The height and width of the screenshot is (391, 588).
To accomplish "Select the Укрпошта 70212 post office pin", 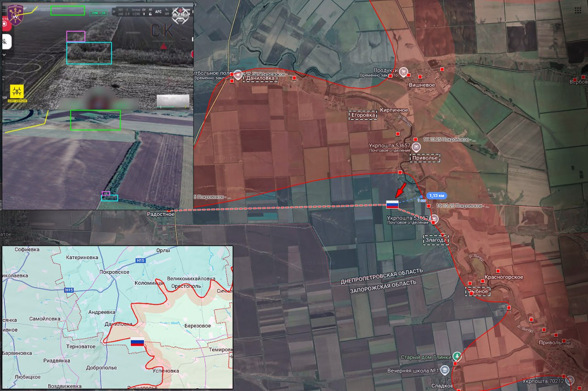I will click(570, 380).
